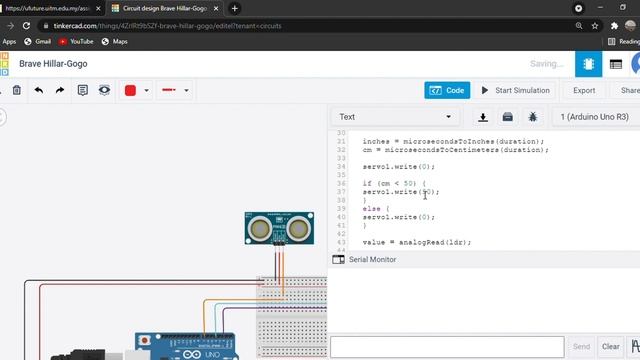The width and height of the screenshot is (640, 360).
Task: Close the ufuture browser tab
Action: click(x=98, y=8)
